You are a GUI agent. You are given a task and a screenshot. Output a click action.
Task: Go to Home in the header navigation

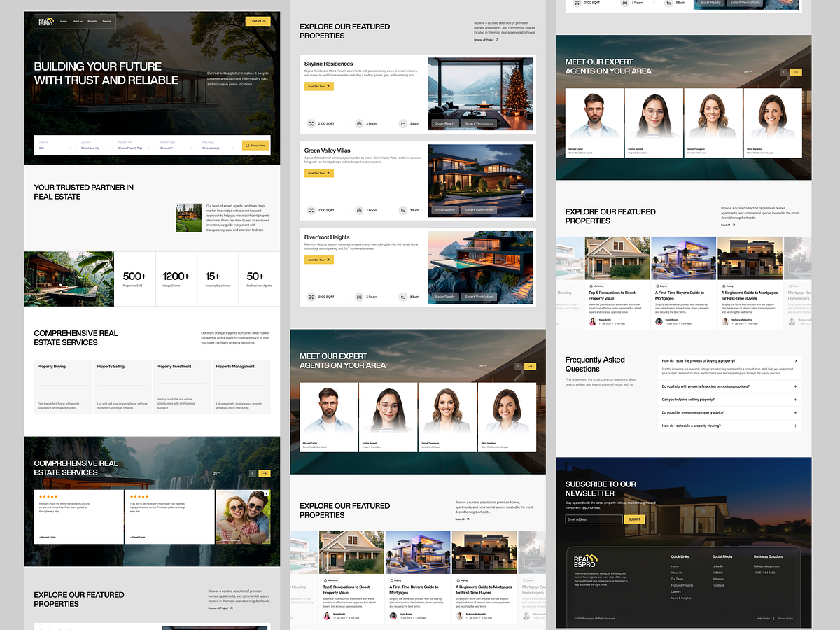tap(64, 22)
